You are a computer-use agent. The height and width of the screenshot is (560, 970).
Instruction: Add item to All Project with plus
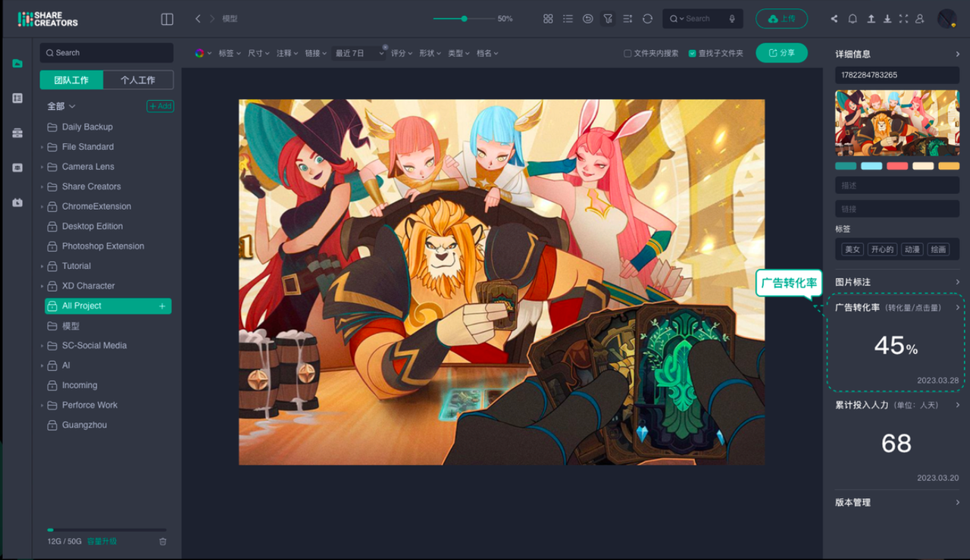click(x=161, y=306)
